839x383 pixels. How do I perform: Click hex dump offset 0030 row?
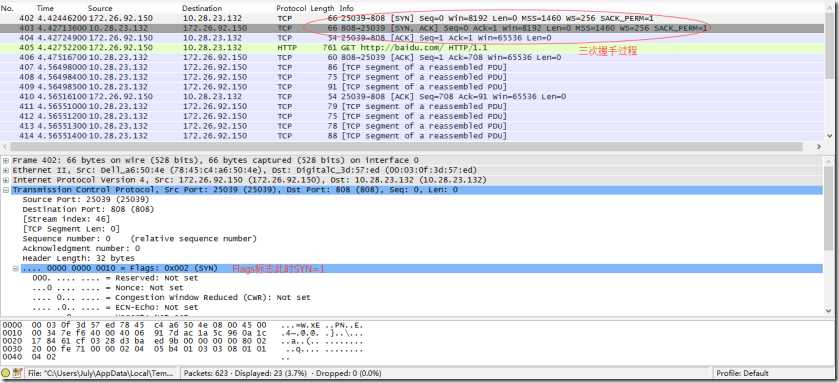[182, 349]
